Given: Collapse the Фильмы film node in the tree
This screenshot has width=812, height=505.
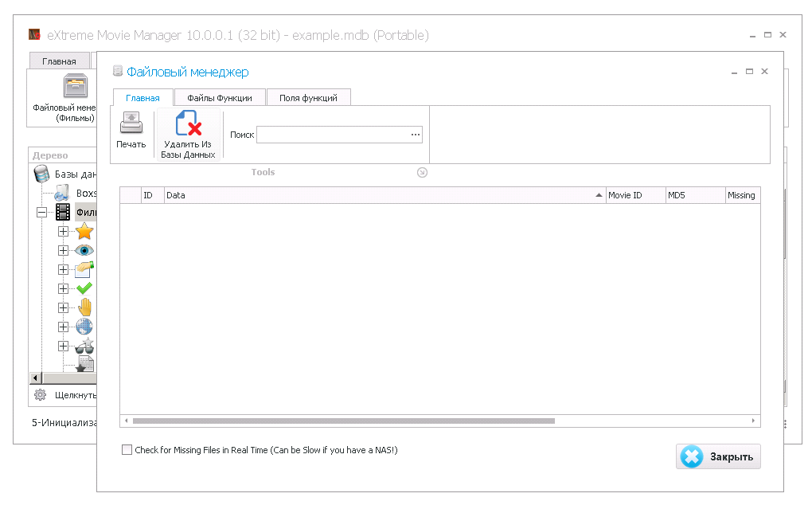Looking at the screenshot, I should click(42, 212).
